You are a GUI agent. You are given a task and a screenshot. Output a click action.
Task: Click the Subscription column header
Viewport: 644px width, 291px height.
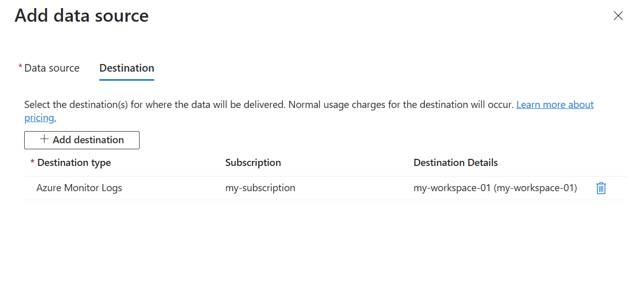(253, 163)
